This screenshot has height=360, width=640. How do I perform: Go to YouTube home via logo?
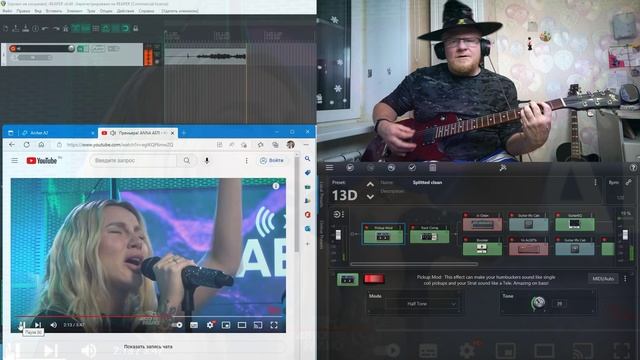pos(42,160)
